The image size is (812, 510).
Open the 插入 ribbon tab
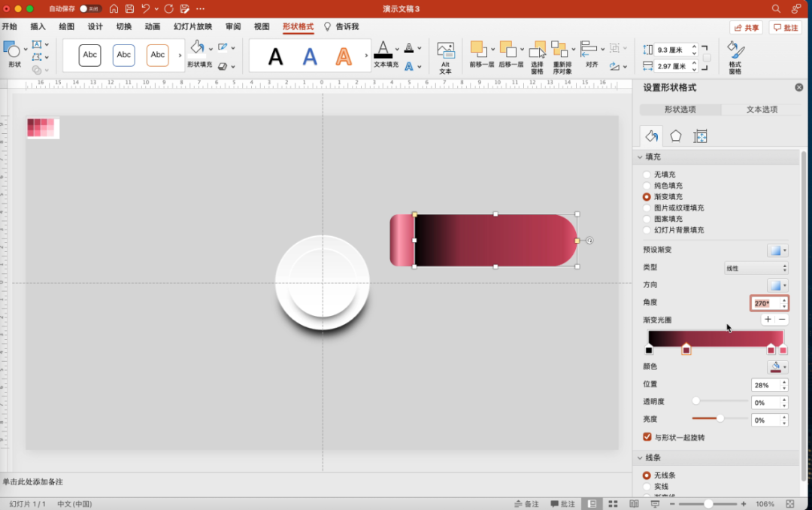tap(38, 26)
